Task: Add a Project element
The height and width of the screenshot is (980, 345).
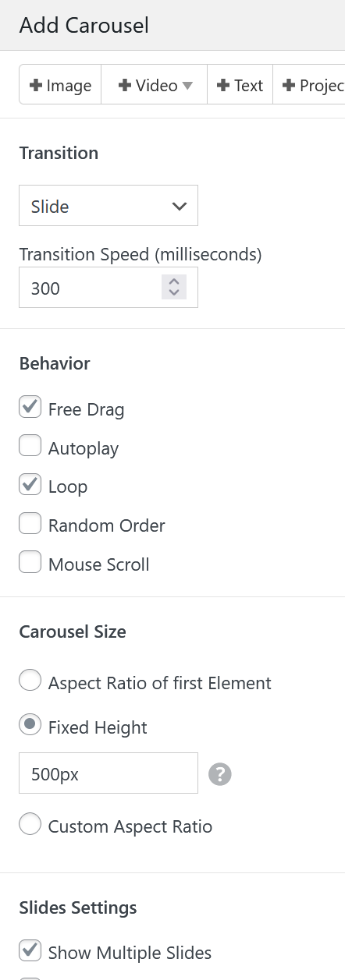Action: coord(309,86)
